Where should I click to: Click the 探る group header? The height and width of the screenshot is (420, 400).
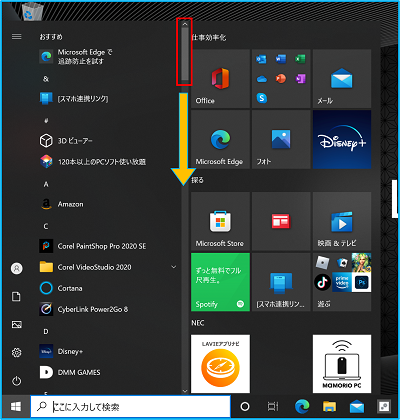(198, 180)
